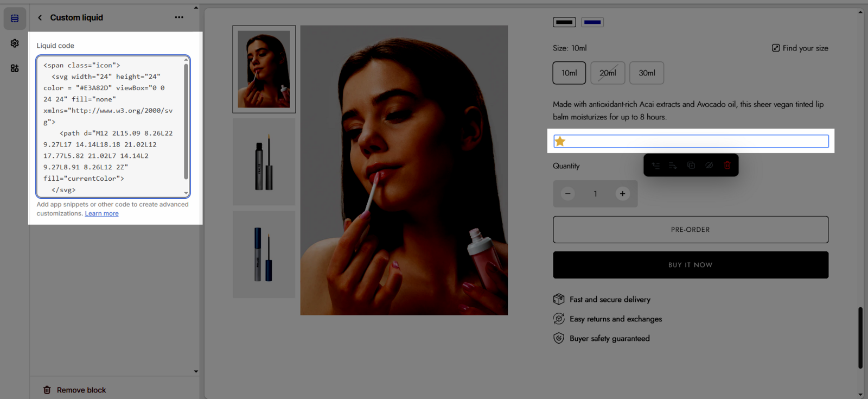
Task: Select the dark blue color swatch
Action: tap(592, 22)
